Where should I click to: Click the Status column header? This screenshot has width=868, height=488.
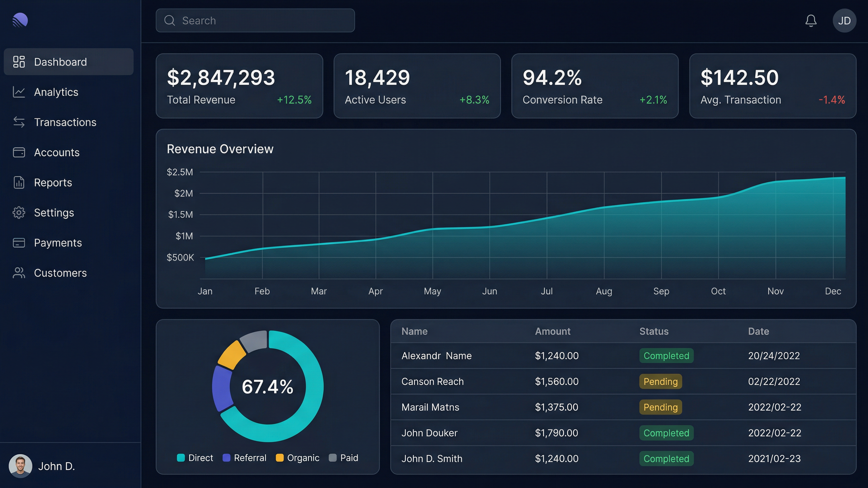pos(654,331)
